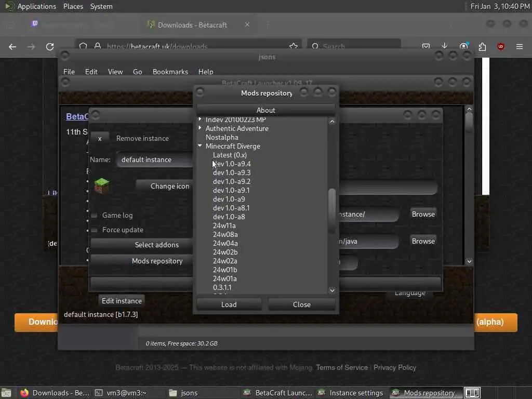Image resolution: width=532 pixels, height=399 pixels.
Task: Click the About button
Action: [266, 110]
